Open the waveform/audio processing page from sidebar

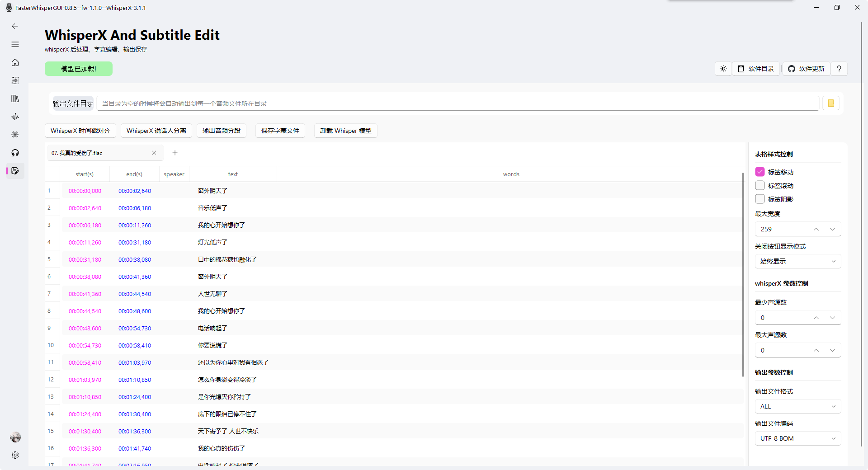click(15, 117)
